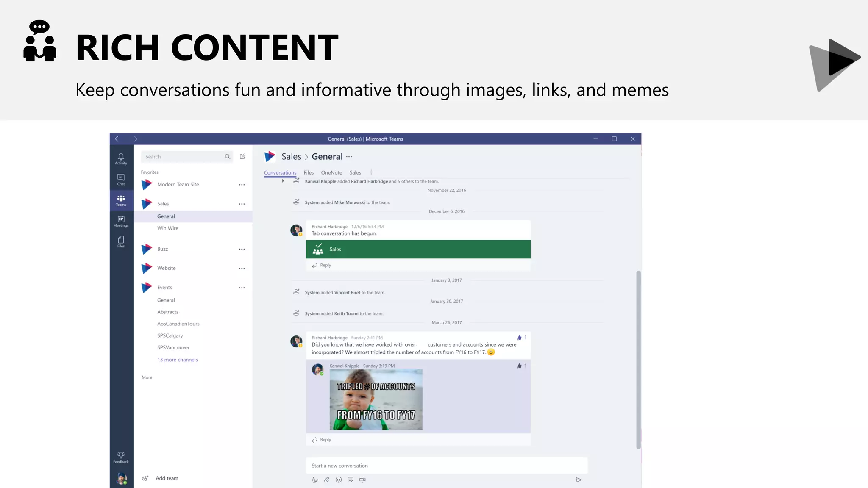The width and height of the screenshot is (868, 488).
Task: Click the Add team icon
Action: [x=145, y=478]
